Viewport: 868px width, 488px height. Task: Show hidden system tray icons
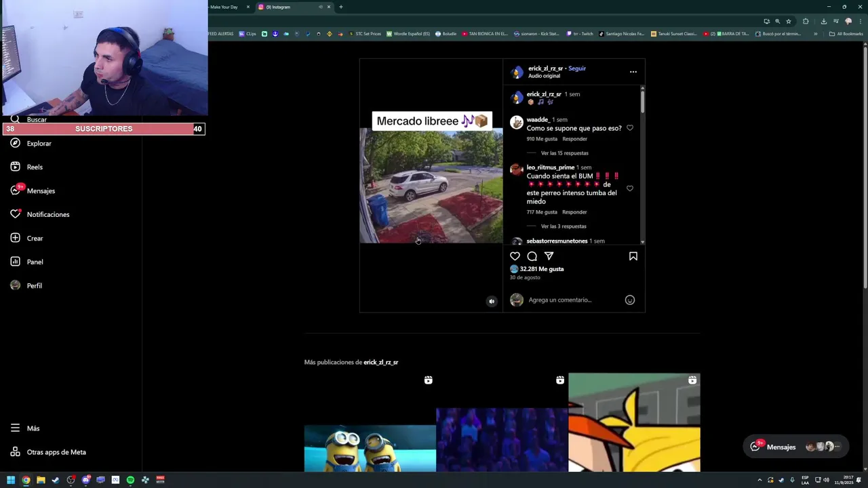pyautogui.click(x=759, y=480)
